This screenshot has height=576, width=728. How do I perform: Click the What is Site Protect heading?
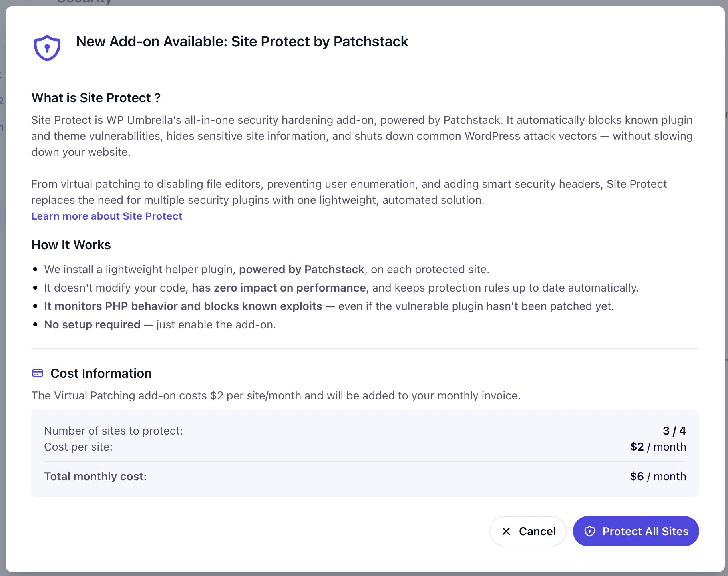tap(96, 98)
